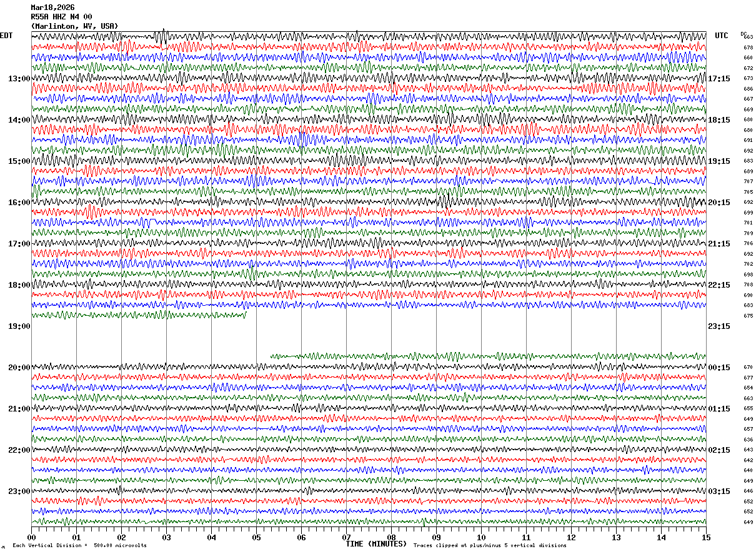Click the '12' minute tick label
This screenshot has width=756, height=554.
[x=571, y=537]
